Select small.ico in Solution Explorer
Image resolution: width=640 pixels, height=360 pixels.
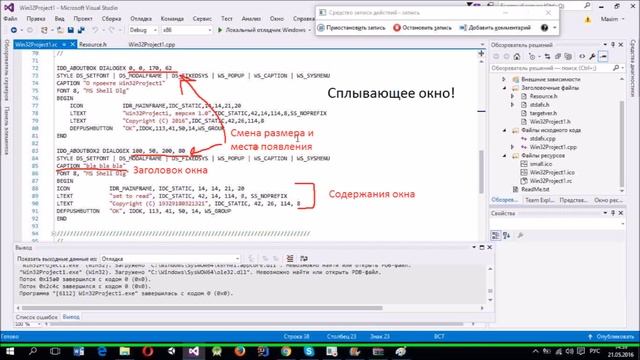point(540,164)
